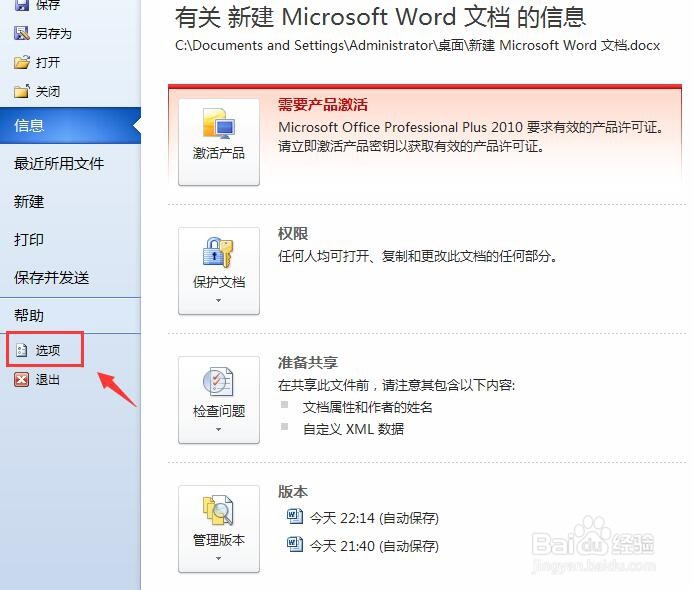
Task: Click Word icon next to 今天 22:14 version
Action: [x=295, y=516]
